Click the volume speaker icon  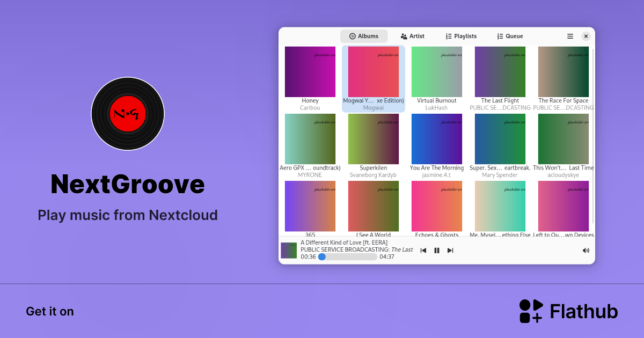(x=586, y=250)
